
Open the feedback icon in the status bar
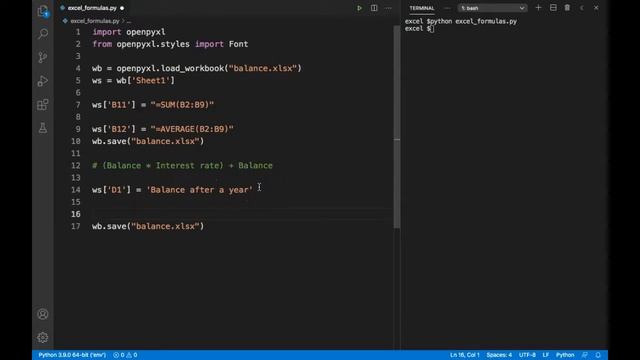(585, 355)
